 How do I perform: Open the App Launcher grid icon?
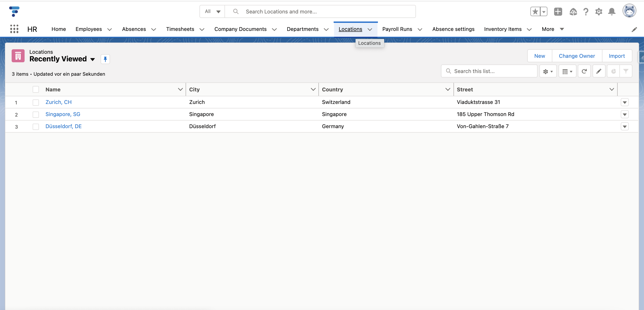tap(14, 29)
